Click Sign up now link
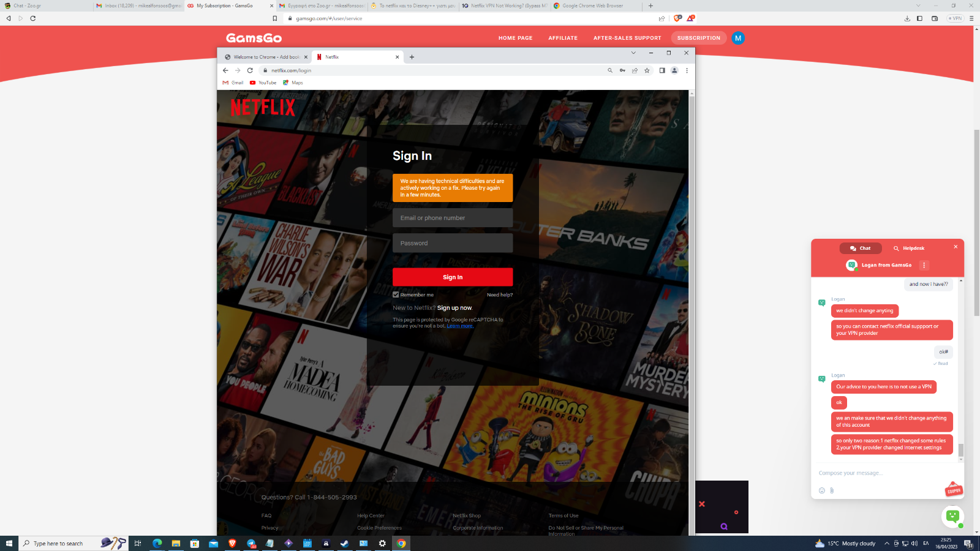 pyautogui.click(x=454, y=308)
